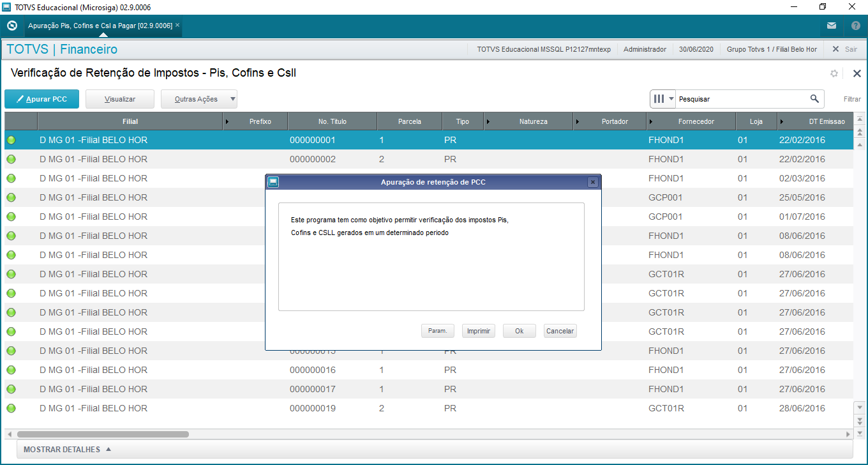This screenshot has height=465, width=868.
Task: Click the green status dot for title 000000019
Action: pos(11,408)
